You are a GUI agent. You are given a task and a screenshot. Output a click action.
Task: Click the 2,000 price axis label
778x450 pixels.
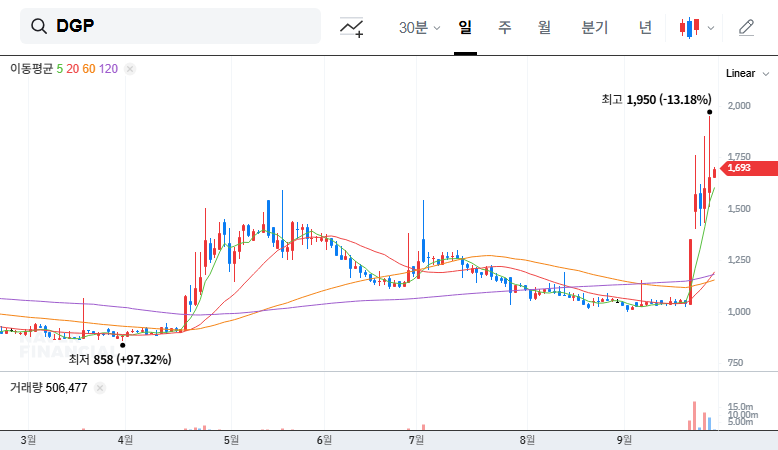[739, 106]
